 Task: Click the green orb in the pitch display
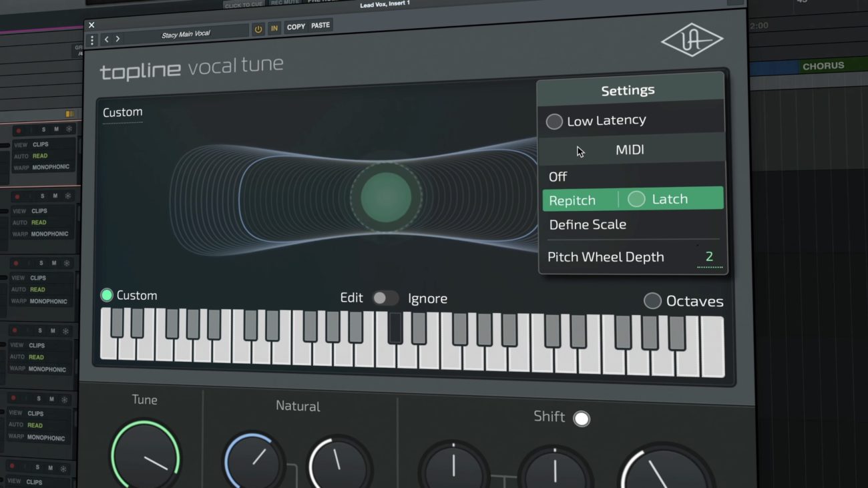386,196
